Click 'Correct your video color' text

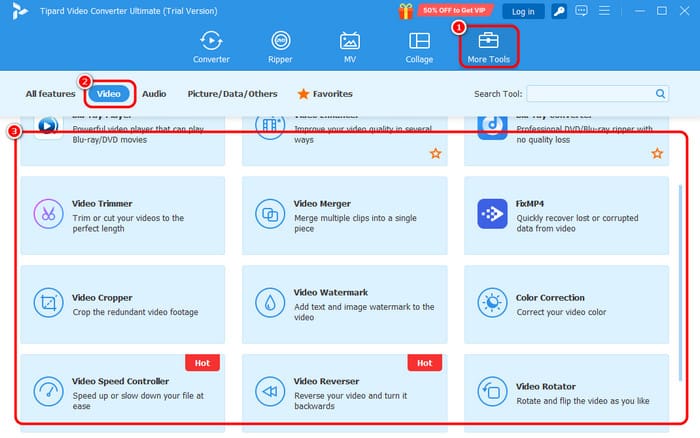561,312
